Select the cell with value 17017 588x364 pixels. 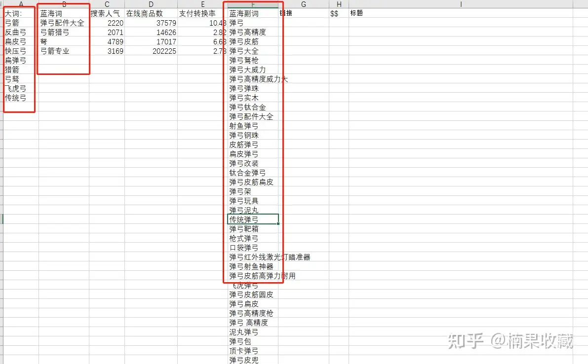(151, 41)
